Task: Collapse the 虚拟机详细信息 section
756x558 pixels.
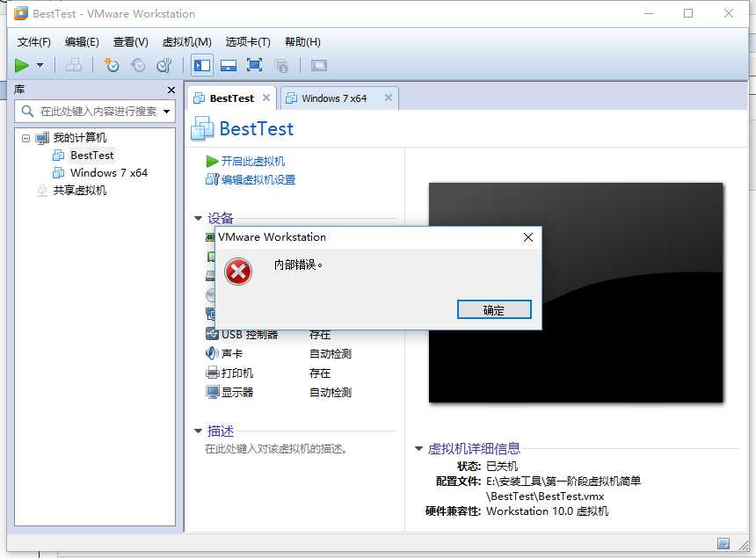Action: click(x=418, y=449)
